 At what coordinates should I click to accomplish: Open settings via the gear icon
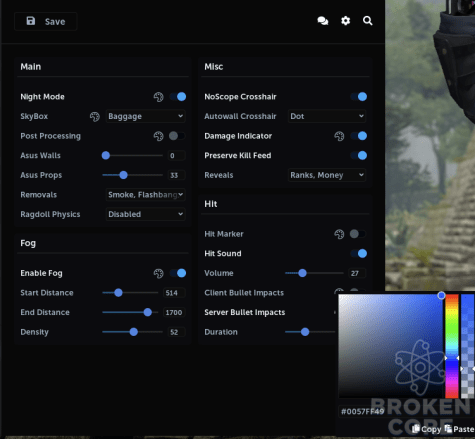(346, 21)
